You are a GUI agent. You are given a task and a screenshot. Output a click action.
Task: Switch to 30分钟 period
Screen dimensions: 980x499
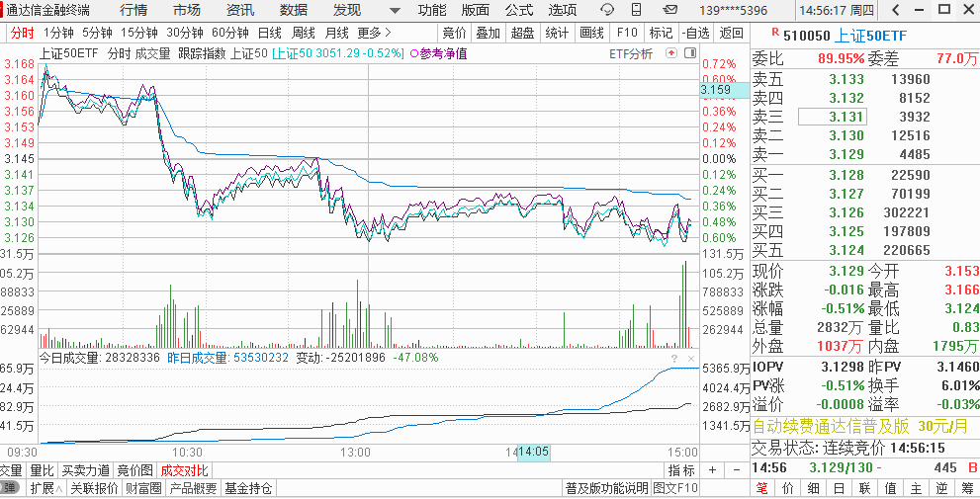[x=184, y=33]
